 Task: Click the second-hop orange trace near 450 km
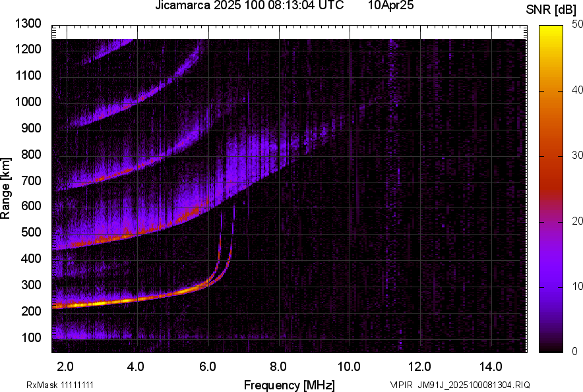click(104, 240)
